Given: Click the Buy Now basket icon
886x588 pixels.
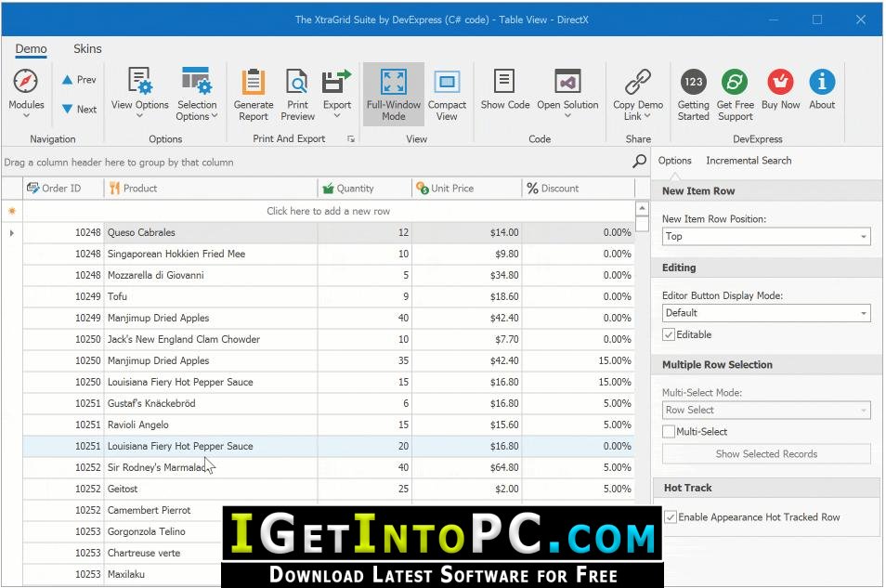Looking at the screenshot, I should [x=780, y=82].
